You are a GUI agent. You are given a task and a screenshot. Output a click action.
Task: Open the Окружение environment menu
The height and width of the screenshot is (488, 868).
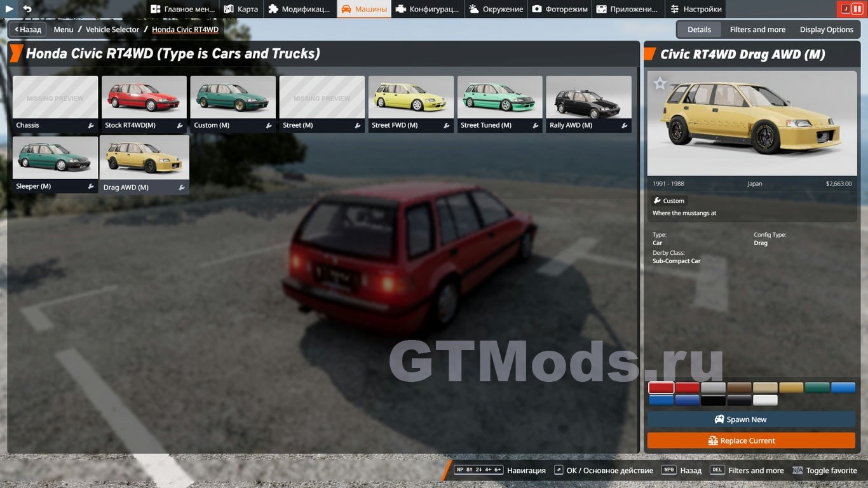coord(496,9)
